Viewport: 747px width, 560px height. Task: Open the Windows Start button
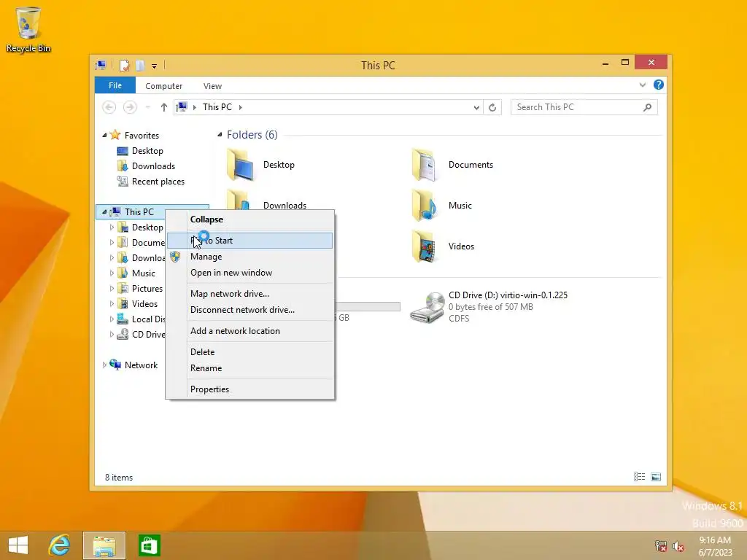18,545
